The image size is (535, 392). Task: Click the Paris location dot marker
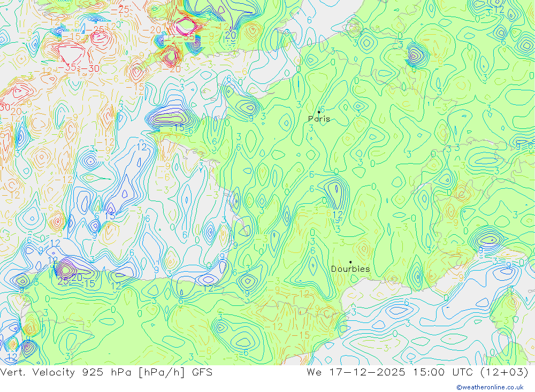pos(319,112)
